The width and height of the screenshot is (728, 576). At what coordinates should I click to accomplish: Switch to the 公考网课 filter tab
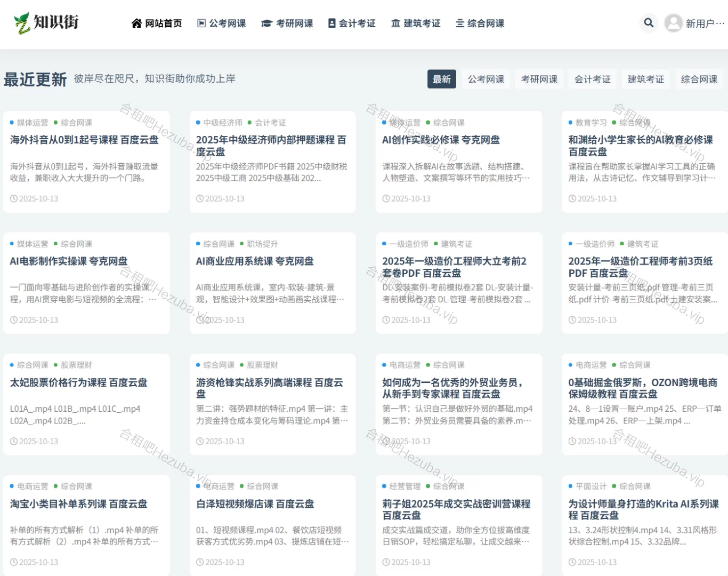486,79
